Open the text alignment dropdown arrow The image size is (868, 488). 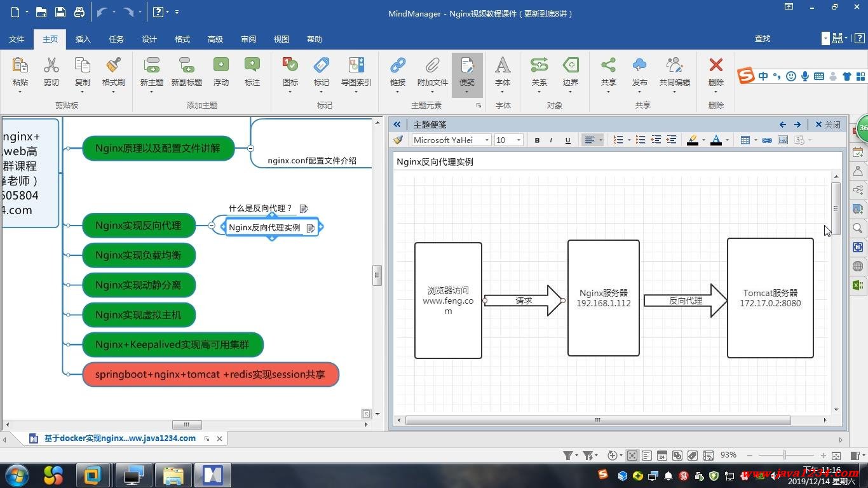[x=601, y=140]
